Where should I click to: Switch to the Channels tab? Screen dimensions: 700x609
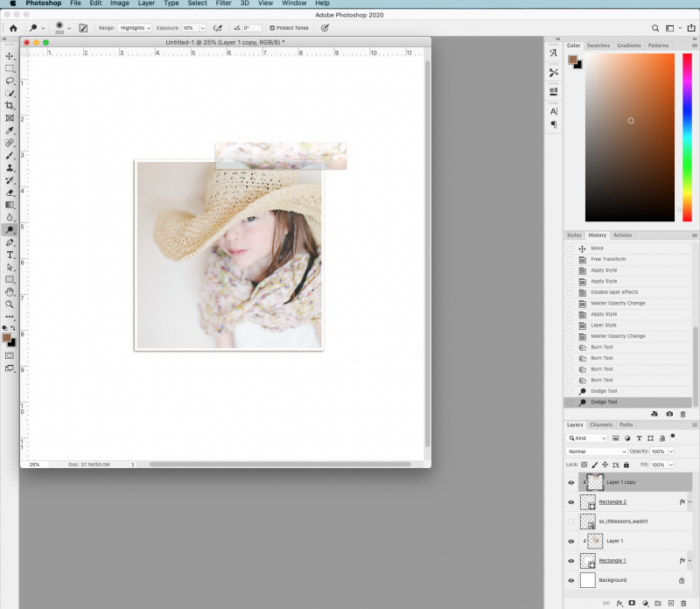(601, 424)
